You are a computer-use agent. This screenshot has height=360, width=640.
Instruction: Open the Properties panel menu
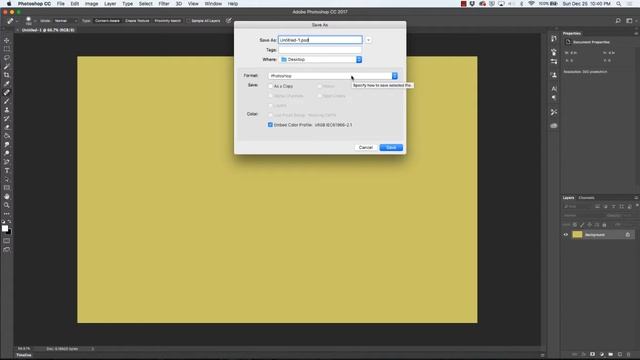point(636,33)
